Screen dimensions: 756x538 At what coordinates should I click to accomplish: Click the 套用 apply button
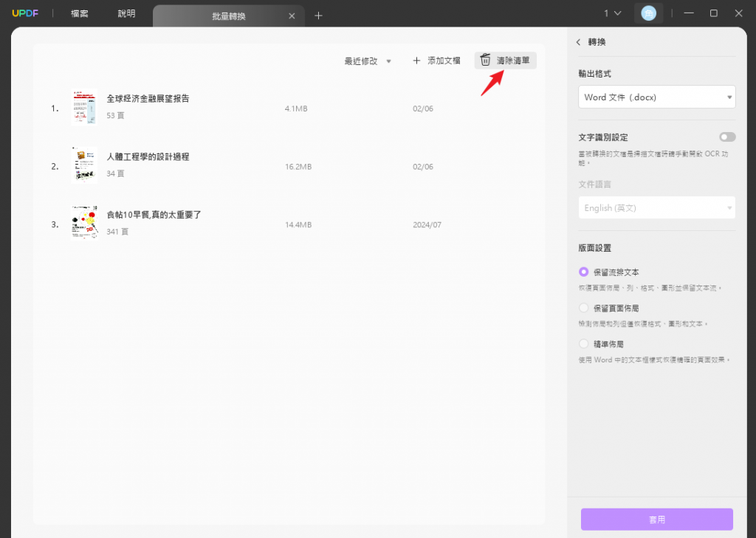click(656, 520)
